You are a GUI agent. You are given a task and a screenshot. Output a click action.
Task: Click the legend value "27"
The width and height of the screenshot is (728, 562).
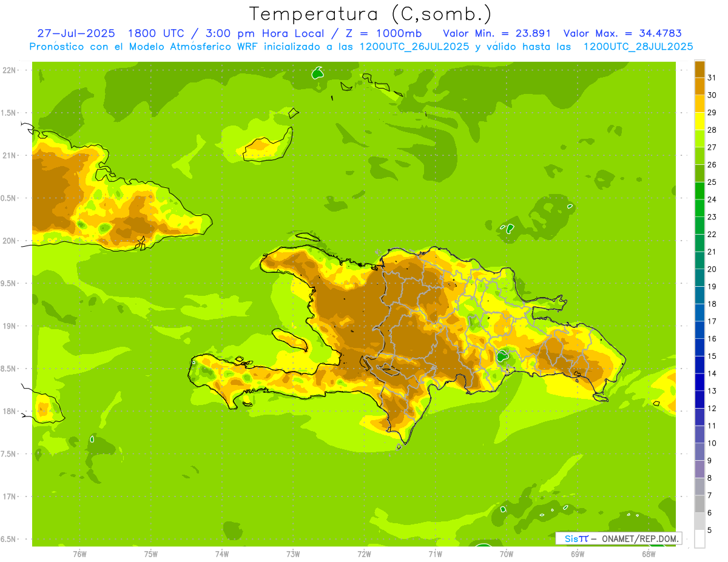coord(712,147)
